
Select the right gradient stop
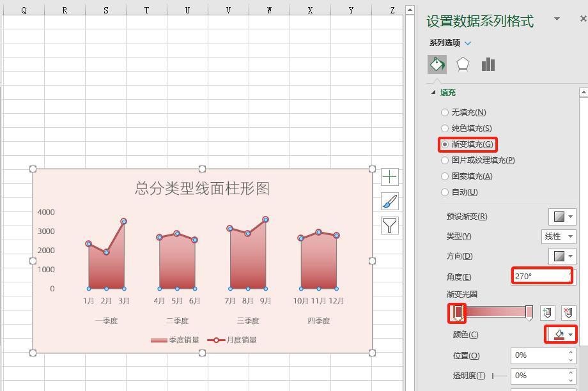point(529,313)
